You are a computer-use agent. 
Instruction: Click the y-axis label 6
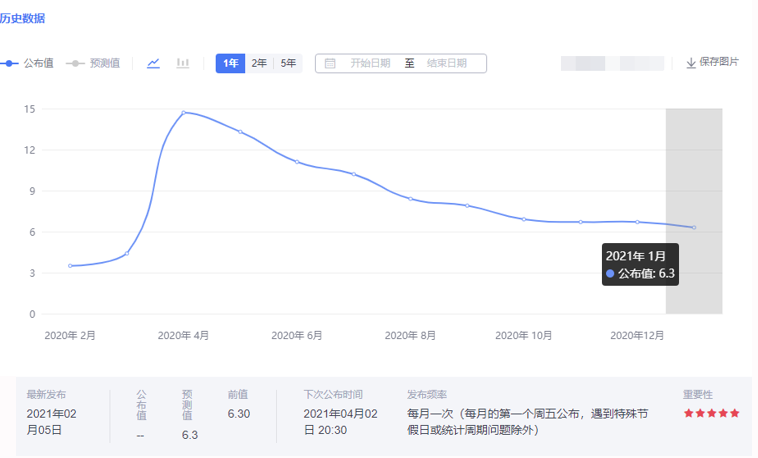coord(32,233)
